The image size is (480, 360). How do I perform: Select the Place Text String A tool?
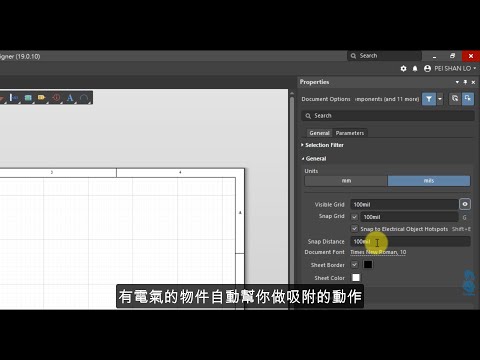point(70,98)
